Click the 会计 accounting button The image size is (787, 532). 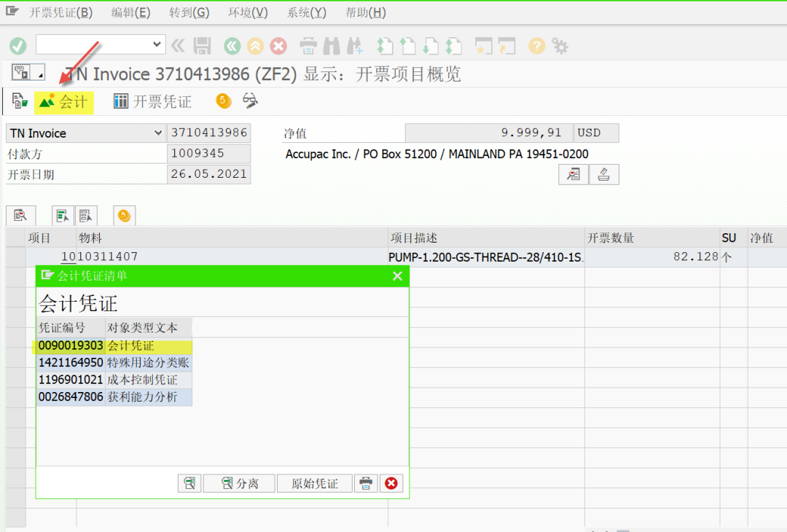tap(63, 102)
